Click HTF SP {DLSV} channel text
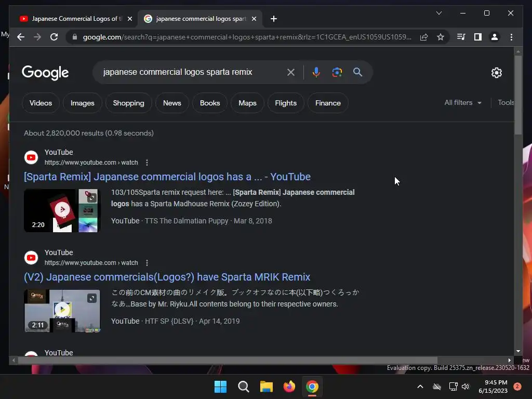The image size is (532, 399). [x=169, y=321]
